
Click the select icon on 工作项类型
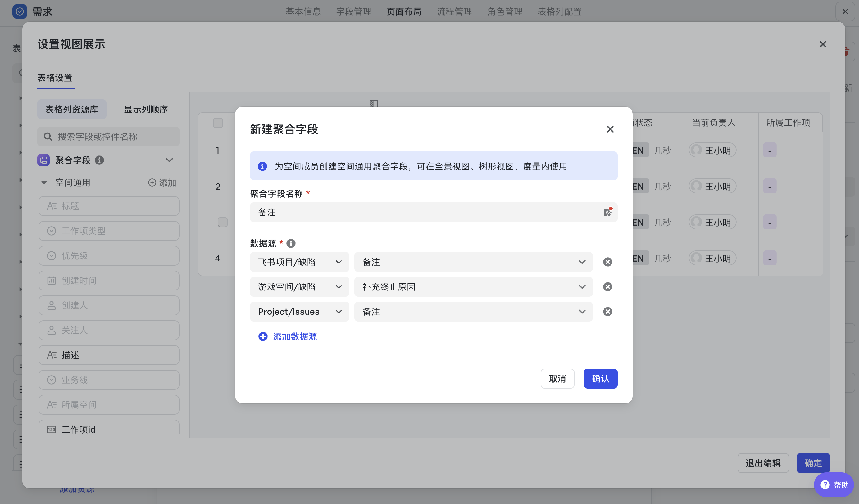pyautogui.click(x=52, y=231)
